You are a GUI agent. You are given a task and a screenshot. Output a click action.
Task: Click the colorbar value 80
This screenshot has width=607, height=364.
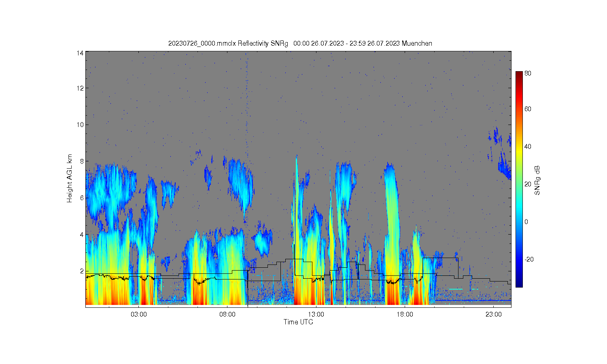(528, 74)
